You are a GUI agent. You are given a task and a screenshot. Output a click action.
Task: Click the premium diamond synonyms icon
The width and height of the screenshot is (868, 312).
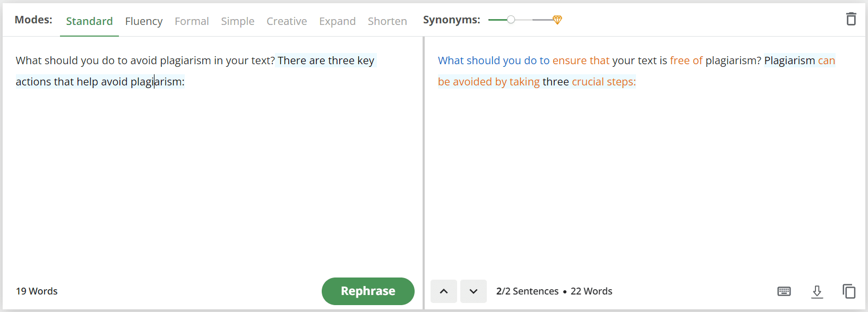[x=557, y=20]
